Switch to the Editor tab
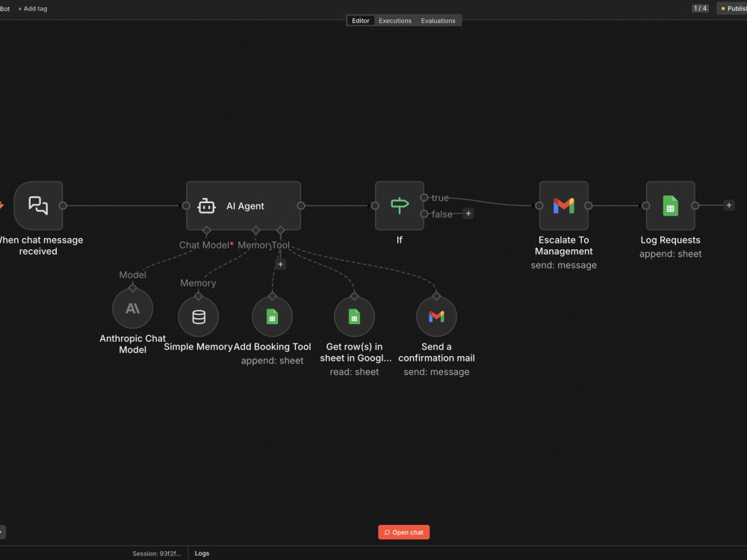 click(x=361, y=20)
